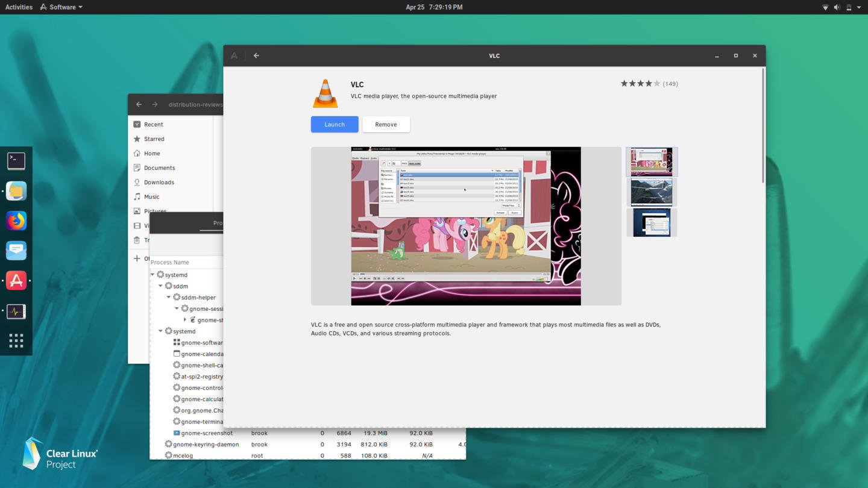The height and width of the screenshot is (488, 868).
Task: Click the Software logo icon in headerbar
Action: 234,55
